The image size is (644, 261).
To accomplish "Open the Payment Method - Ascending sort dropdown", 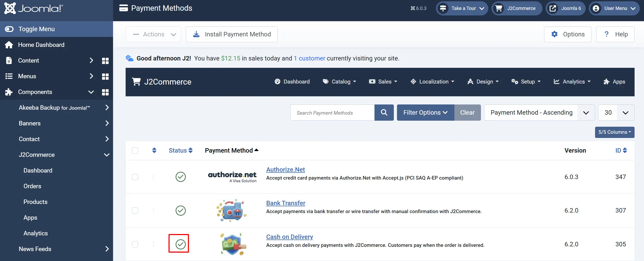I will [540, 113].
